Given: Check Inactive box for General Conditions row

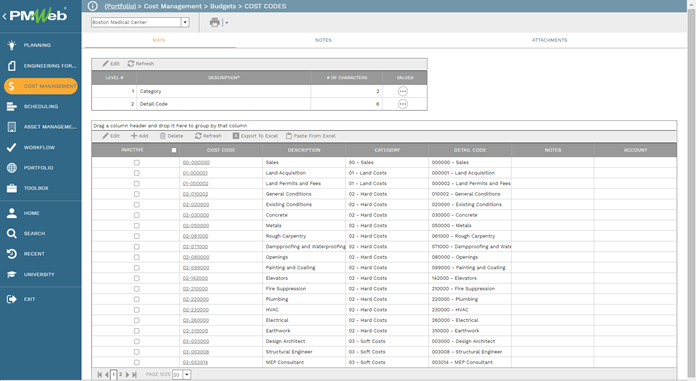Looking at the screenshot, I should [x=137, y=194].
